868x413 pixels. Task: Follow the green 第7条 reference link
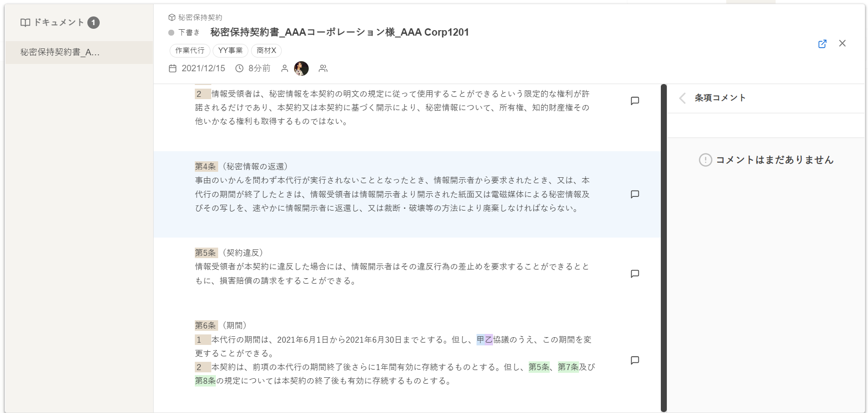coord(568,367)
